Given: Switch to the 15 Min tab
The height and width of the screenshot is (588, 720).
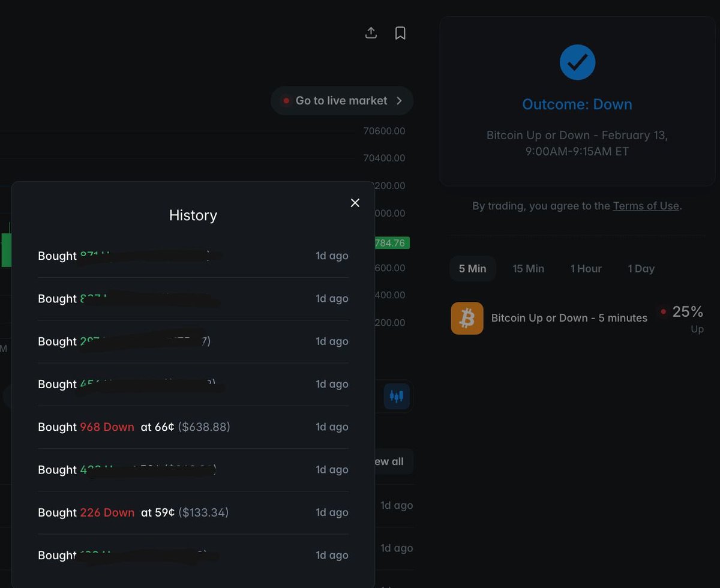Looking at the screenshot, I should 529,269.
